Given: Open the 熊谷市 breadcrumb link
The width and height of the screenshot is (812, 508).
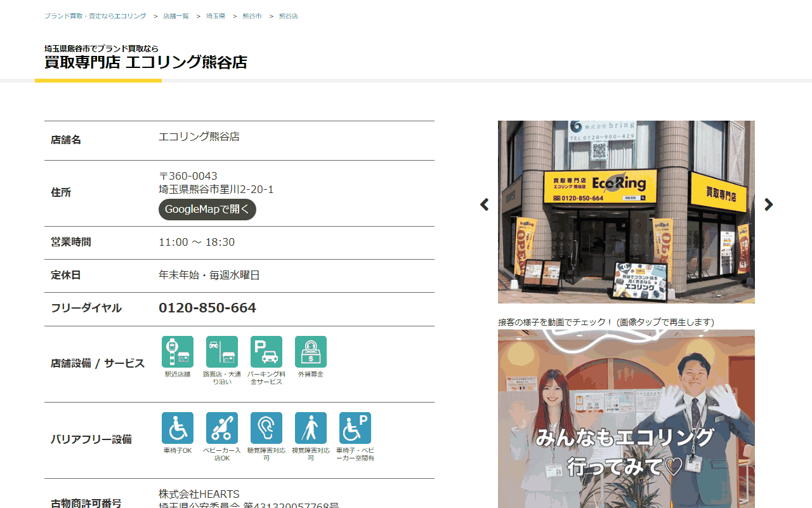Looking at the screenshot, I should [252, 16].
